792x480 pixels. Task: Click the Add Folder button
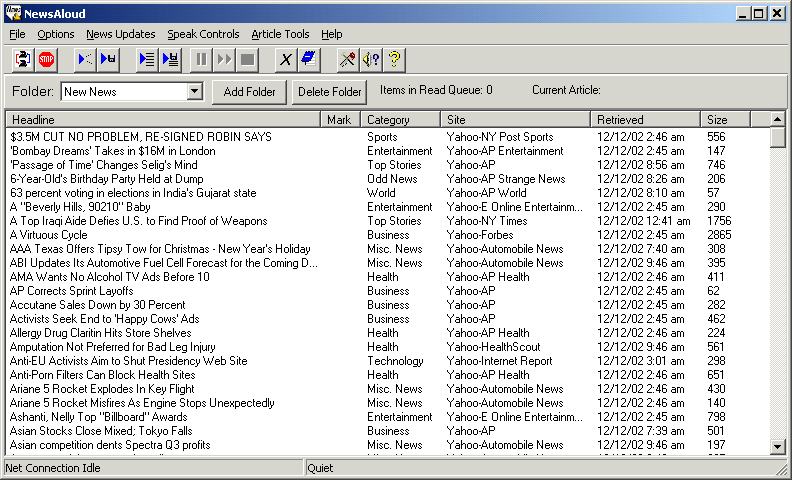click(249, 92)
